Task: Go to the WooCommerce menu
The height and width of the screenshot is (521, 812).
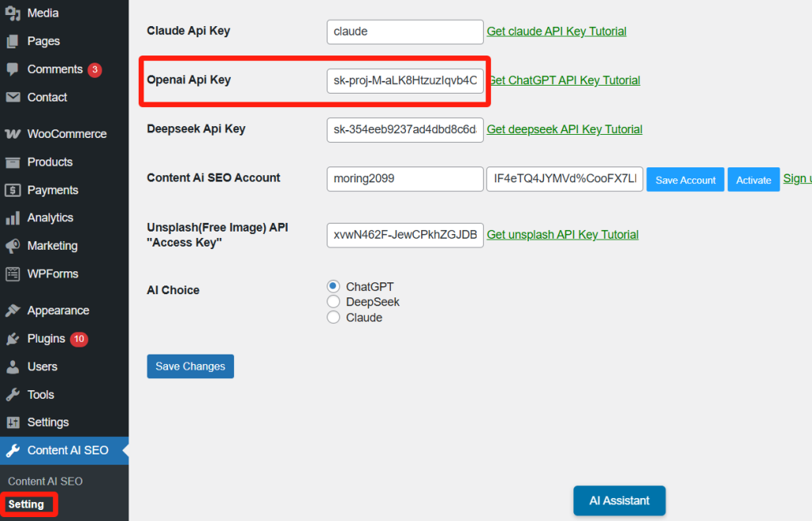Action: tap(67, 134)
